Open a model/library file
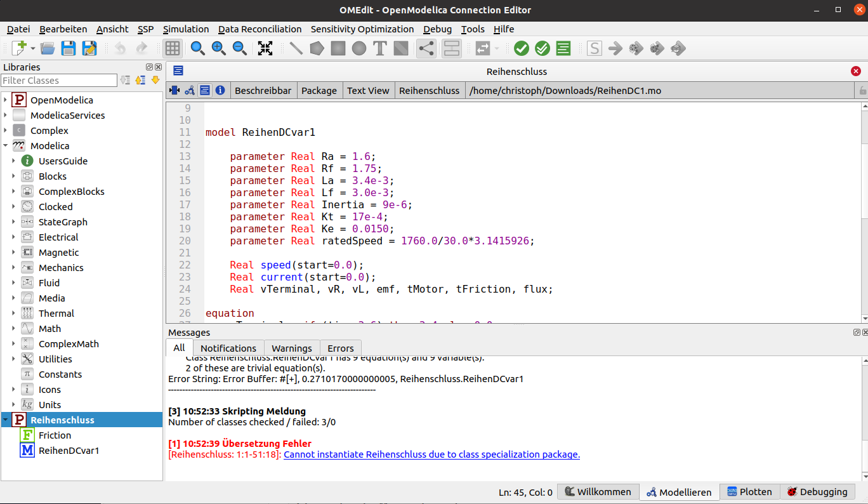 coord(48,48)
